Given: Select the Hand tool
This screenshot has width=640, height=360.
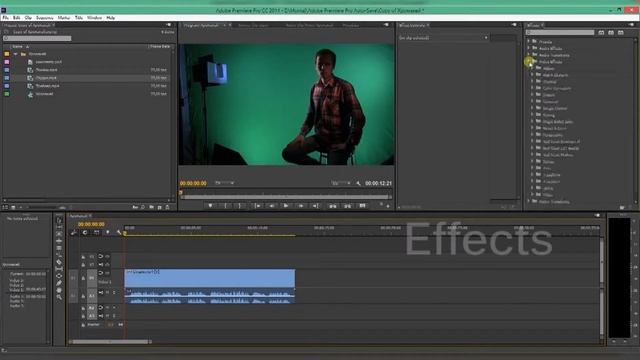Looking at the screenshot, I should 59,290.
